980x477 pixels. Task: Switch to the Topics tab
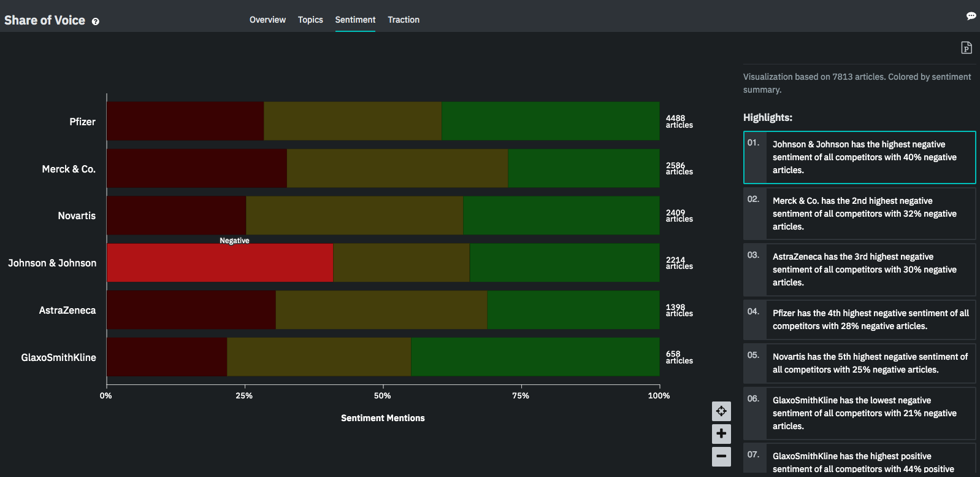pos(310,20)
